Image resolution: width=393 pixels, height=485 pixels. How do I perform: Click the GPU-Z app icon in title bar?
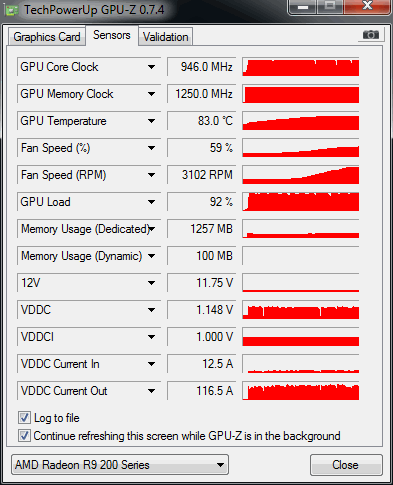click(x=11, y=10)
